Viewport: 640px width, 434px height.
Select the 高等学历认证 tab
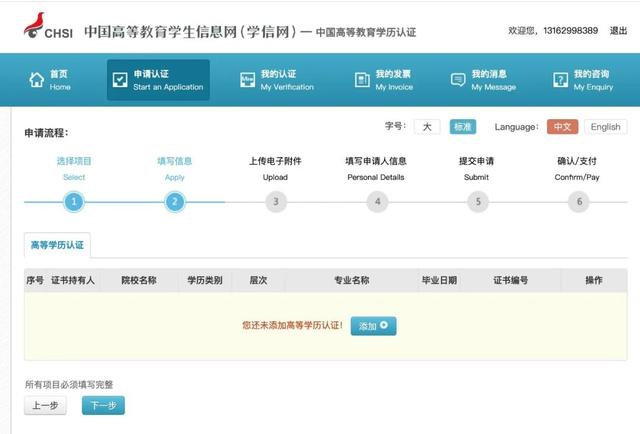(x=57, y=245)
